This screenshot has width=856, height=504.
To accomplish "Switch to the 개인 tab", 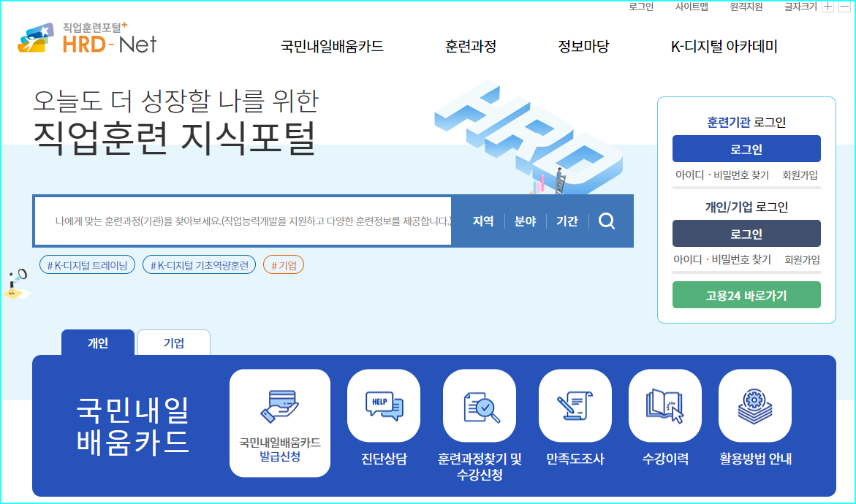I will [x=98, y=343].
